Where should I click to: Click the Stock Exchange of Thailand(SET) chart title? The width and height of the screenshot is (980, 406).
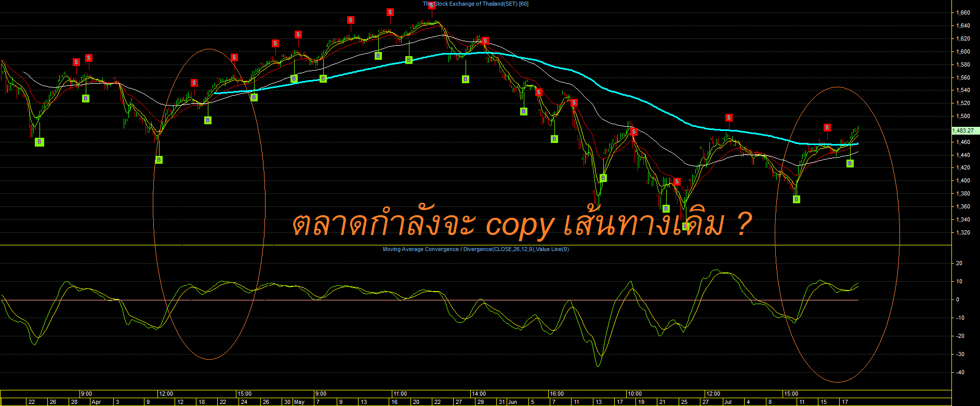pos(475,4)
